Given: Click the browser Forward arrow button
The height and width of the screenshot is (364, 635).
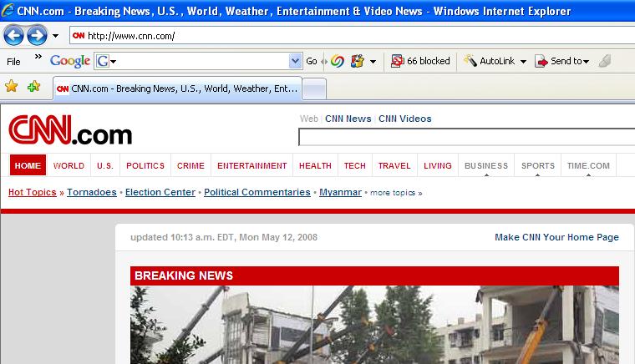Looking at the screenshot, I should click(x=36, y=36).
